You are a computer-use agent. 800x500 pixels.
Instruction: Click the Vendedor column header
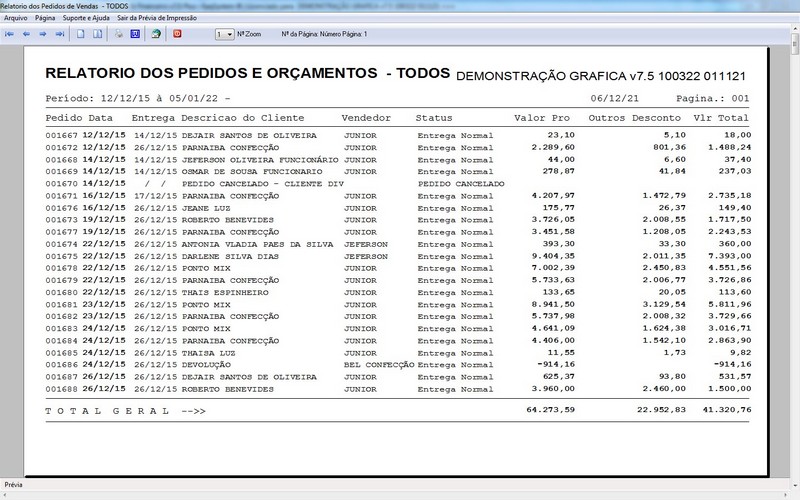(366, 118)
